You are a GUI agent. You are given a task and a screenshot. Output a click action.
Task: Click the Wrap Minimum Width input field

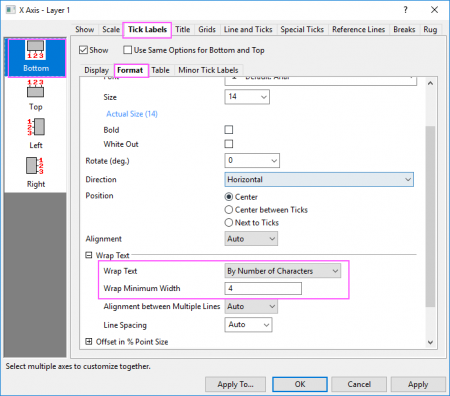coord(263,288)
